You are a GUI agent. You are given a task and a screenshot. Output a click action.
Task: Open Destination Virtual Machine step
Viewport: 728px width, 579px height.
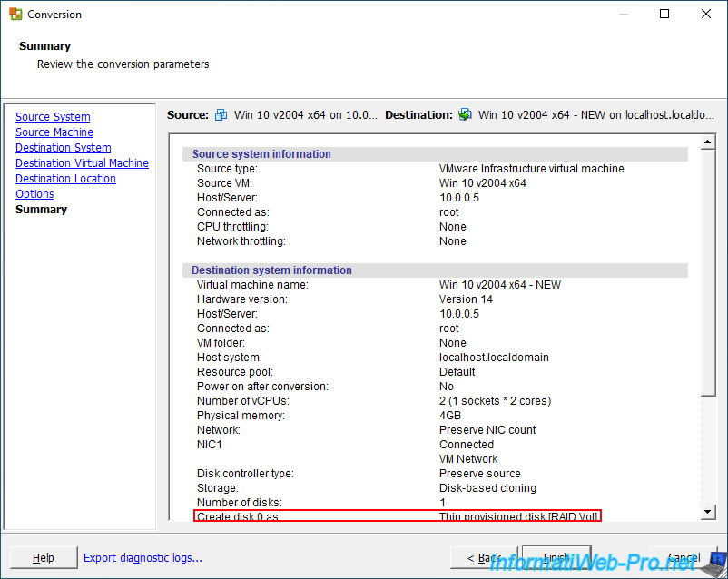pyautogui.click(x=83, y=163)
